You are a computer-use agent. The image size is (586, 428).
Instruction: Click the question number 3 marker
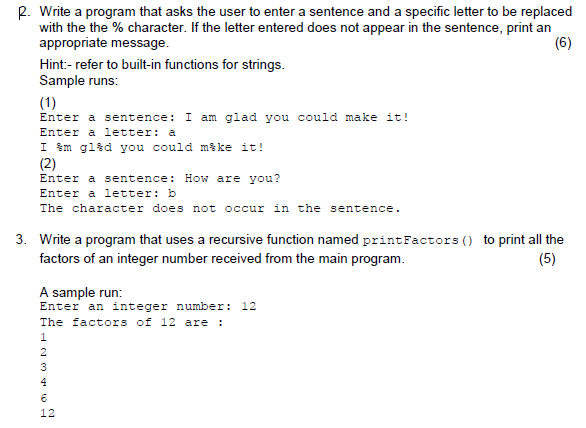click(x=21, y=239)
